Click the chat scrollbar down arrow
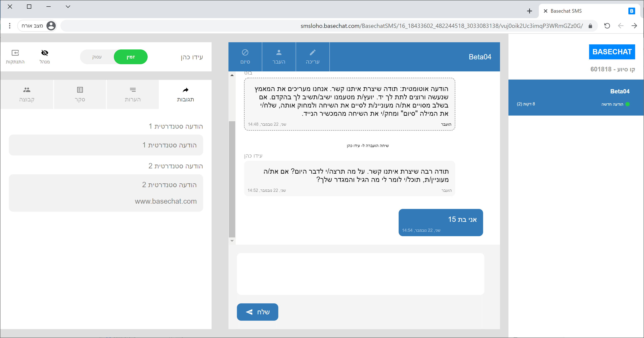Viewport: 644px width, 338px height. click(232, 241)
